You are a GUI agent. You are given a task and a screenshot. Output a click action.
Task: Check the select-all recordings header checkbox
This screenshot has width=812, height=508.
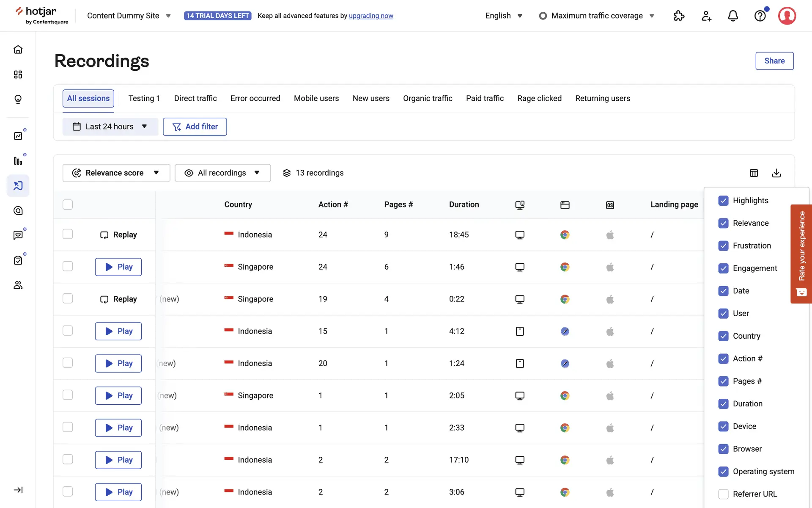click(68, 204)
